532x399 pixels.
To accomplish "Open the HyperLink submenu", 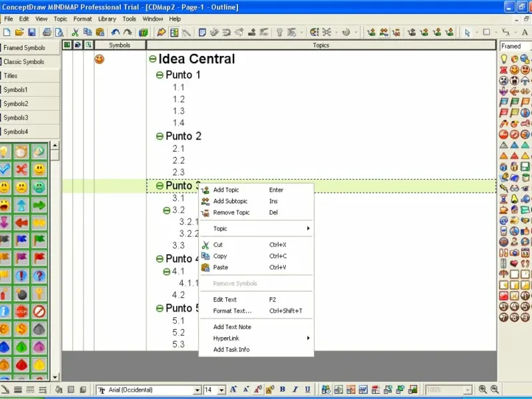I will point(256,338).
